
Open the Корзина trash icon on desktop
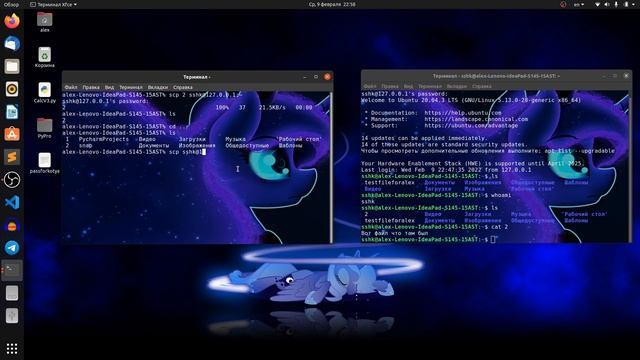click(44, 58)
